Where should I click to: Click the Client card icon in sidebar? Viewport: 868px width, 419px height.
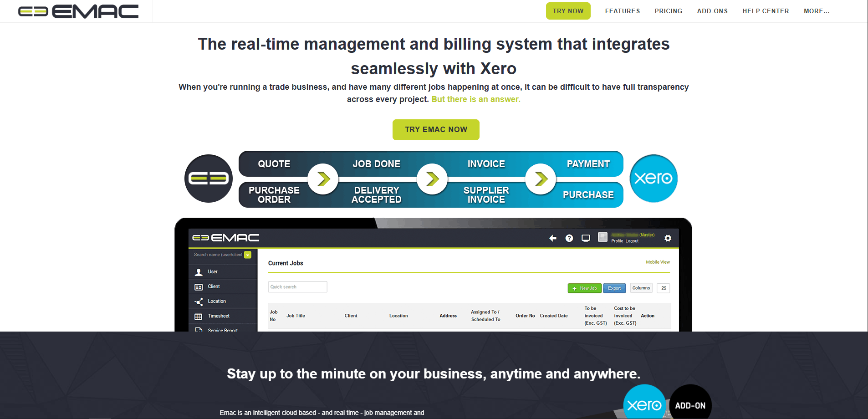(x=199, y=287)
